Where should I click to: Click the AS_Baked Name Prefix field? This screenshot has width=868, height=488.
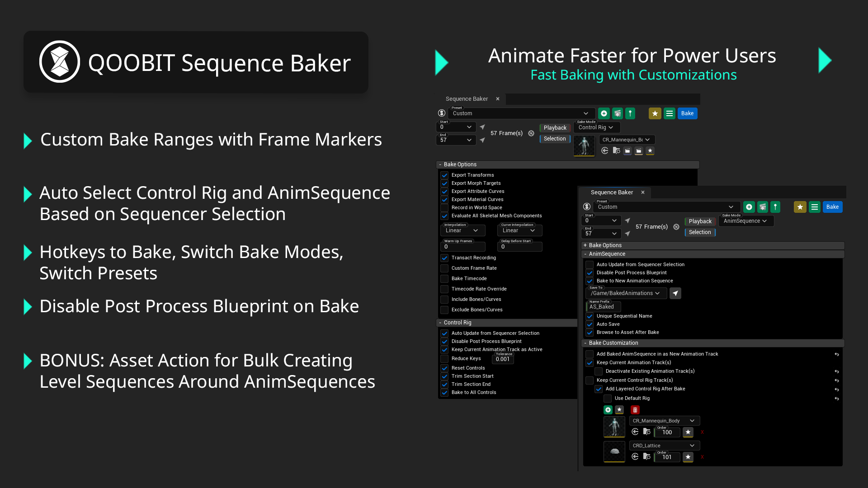(604, 307)
